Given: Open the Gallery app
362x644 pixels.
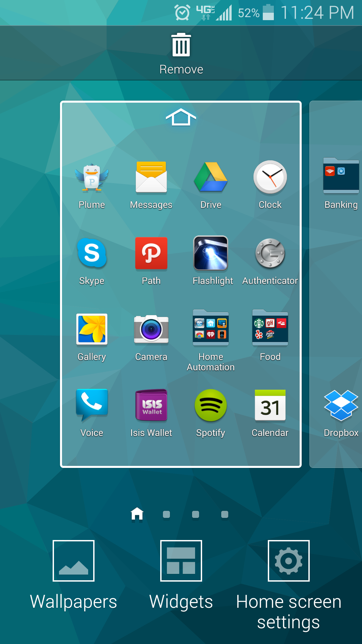Looking at the screenshot, I should [x=92, y=329].
